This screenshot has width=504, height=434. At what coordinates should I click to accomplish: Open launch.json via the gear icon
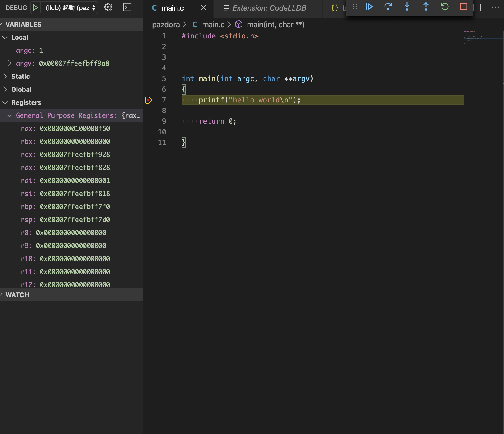click(108, 7)
